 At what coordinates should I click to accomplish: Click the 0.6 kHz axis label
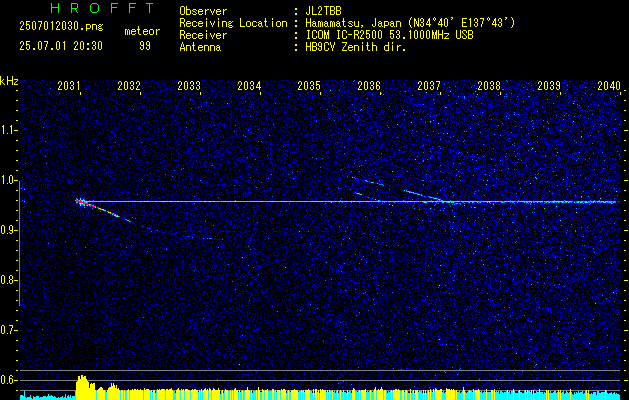(x=8, y=380)
